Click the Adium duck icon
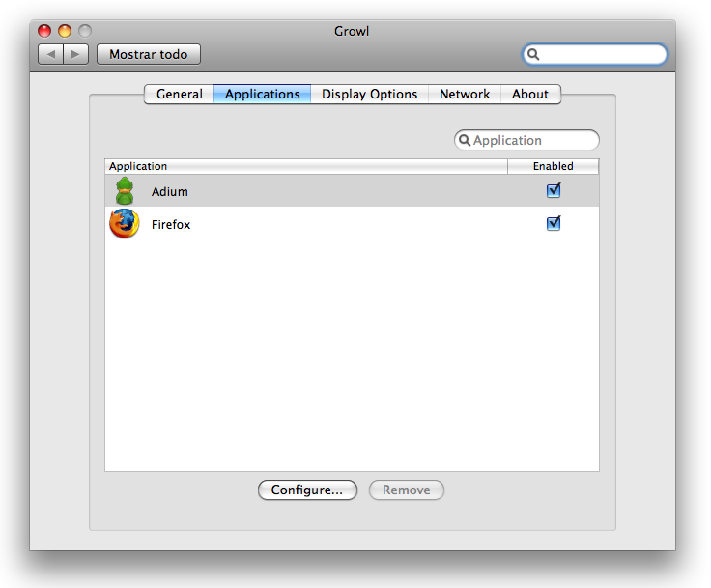The width and height of the screenshot is (711, 588). pyautogui.click(x=125, y=191)
